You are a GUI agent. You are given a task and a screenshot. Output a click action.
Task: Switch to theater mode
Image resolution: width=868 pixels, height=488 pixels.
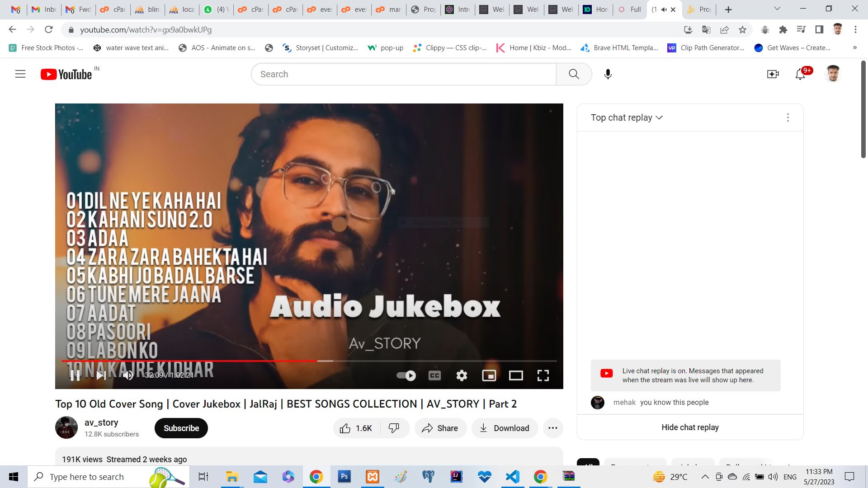516,375
